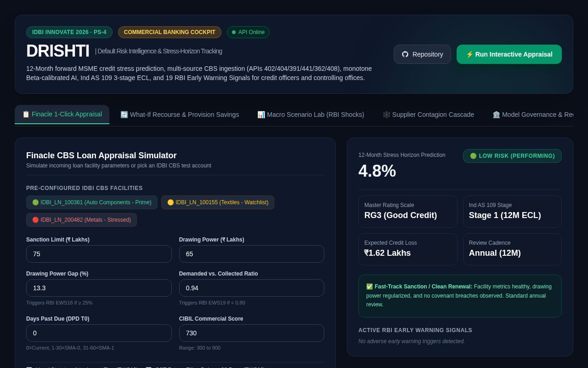The image size is (588, 368).
Task: Click the API Online status badge
Action: pos(248,32)
